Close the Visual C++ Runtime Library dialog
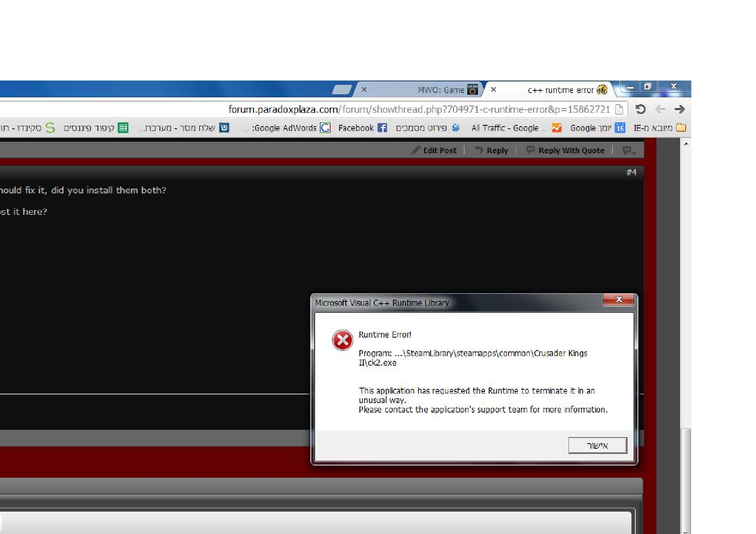 click(619, 299)
